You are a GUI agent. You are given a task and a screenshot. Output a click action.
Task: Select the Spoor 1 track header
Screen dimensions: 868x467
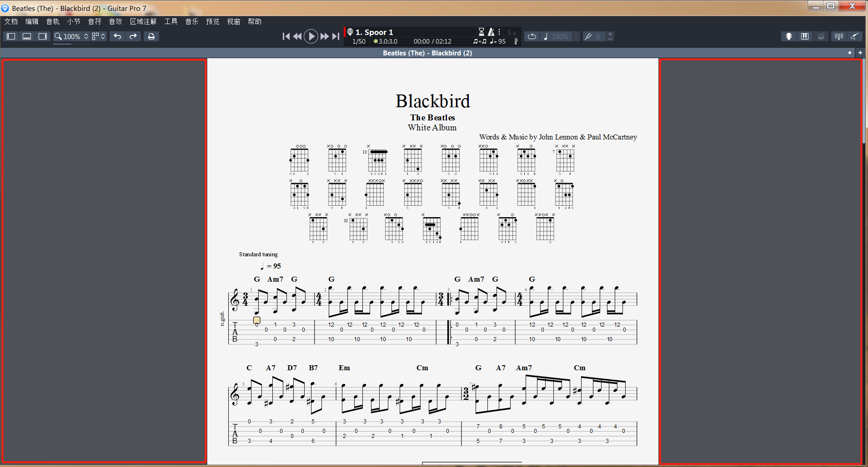374,32
